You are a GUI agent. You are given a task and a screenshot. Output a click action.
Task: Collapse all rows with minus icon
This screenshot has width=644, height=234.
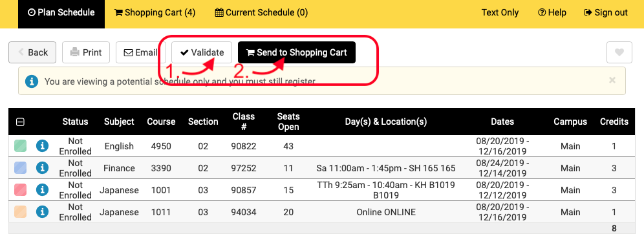(20, 122)
